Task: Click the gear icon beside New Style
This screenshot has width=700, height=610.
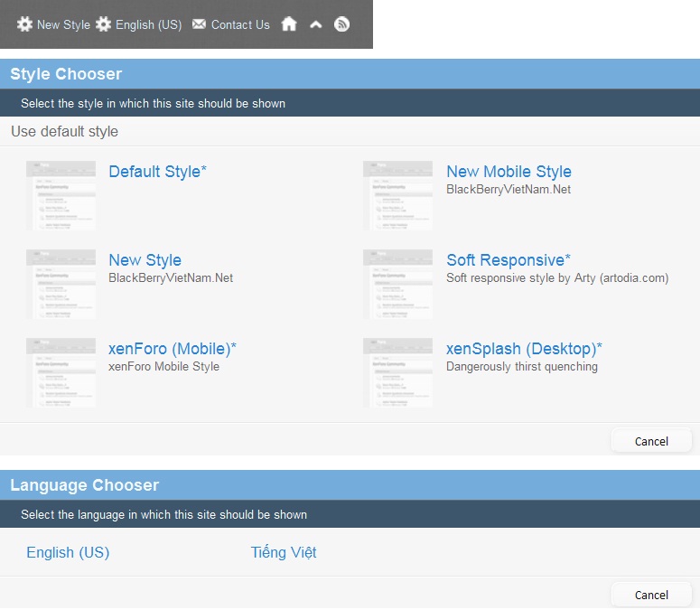Action: point(24,24)
